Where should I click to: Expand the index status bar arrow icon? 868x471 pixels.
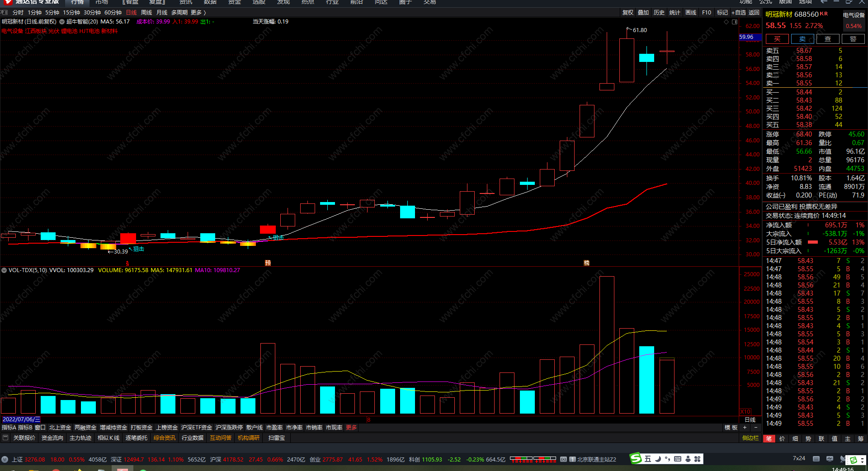pyautogui.click(x=5, y=459)
